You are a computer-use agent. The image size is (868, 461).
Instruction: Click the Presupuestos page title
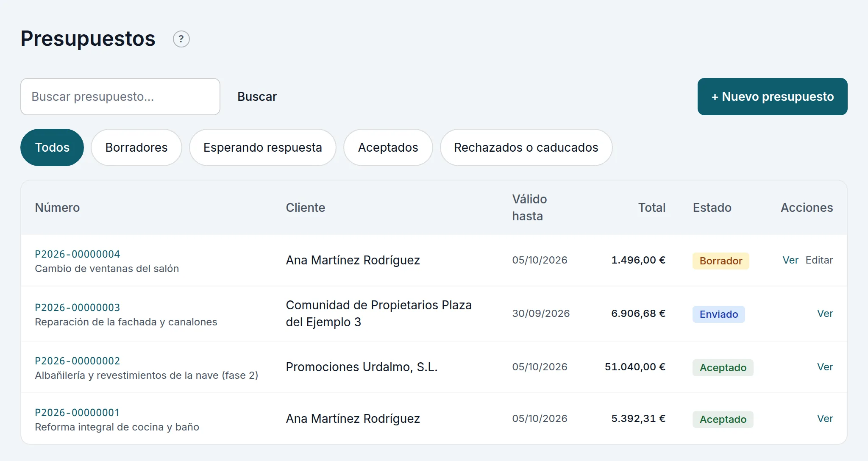(88, 39)
